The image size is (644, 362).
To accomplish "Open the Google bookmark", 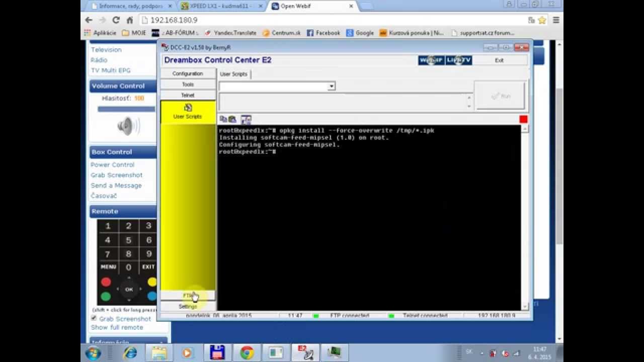I will pos(360,33).
